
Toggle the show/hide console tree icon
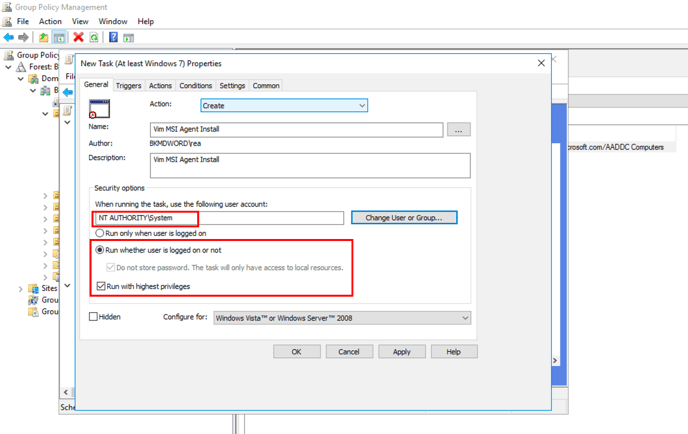point(60,37)
